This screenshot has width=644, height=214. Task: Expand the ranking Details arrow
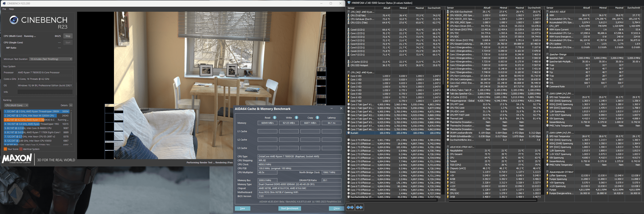pos(71,105)
